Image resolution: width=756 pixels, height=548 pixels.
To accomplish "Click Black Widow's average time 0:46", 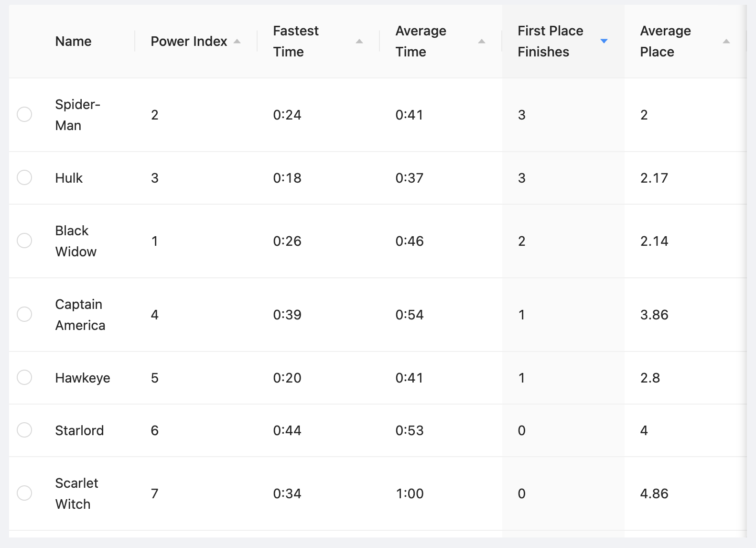I will click(410, 241).
